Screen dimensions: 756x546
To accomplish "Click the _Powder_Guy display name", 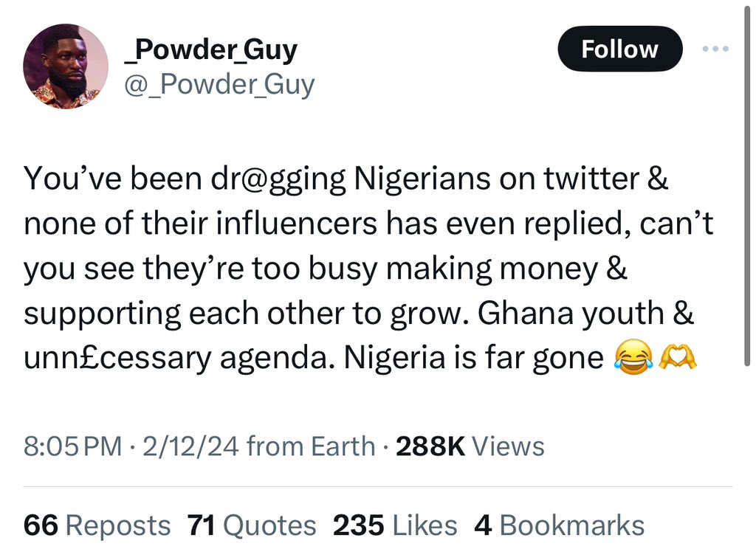I will click(211, 50).
